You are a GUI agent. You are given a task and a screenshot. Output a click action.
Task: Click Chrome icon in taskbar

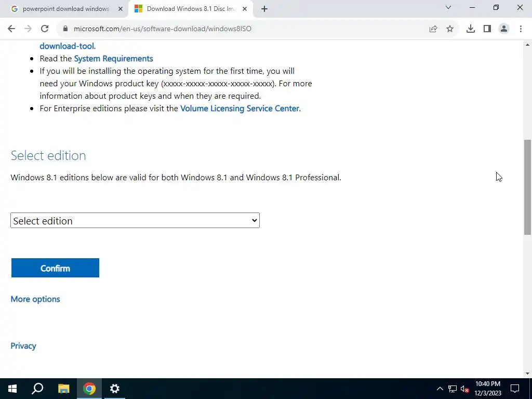tap(89, 389)
